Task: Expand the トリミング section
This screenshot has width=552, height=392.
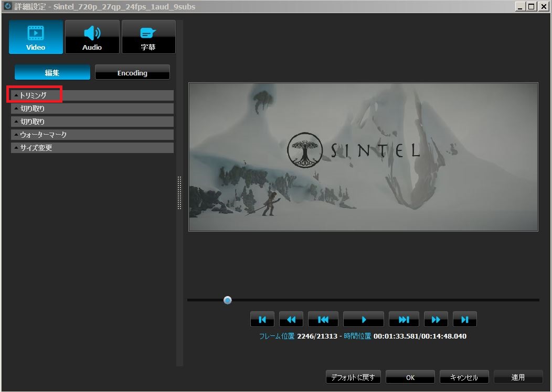Action: point(92,95)
